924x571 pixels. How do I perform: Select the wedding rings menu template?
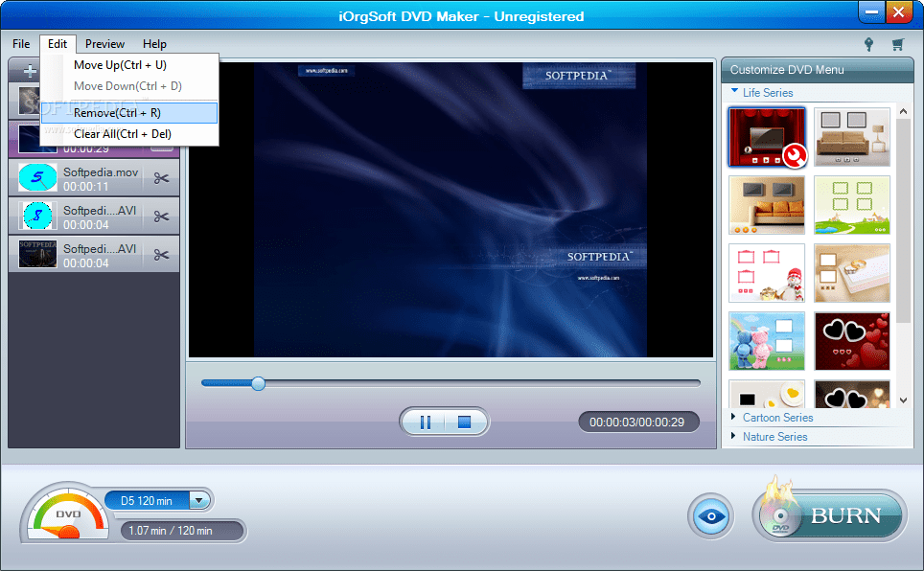[x=852, y=273]
